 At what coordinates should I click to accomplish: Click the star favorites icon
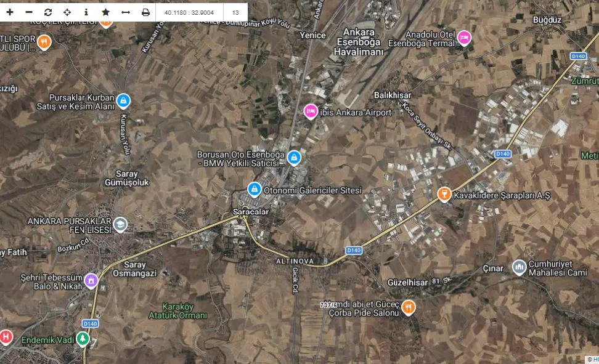coord(106,12)
